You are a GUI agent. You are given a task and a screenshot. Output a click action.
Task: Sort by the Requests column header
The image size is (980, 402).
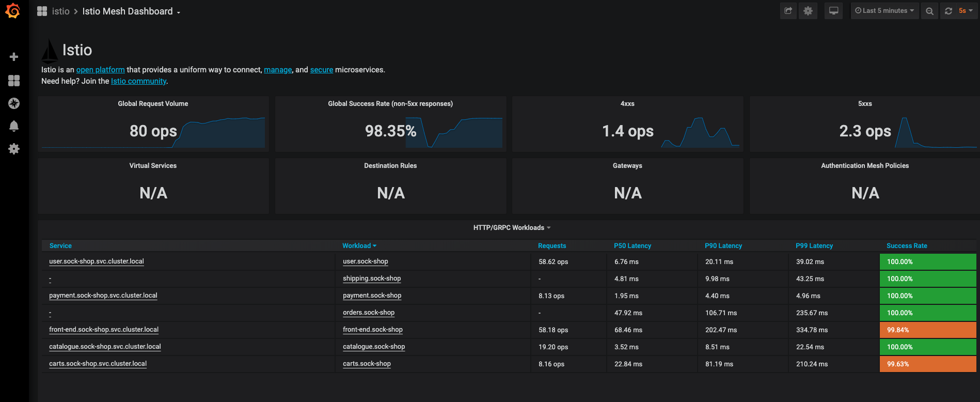tap(552, 246)
